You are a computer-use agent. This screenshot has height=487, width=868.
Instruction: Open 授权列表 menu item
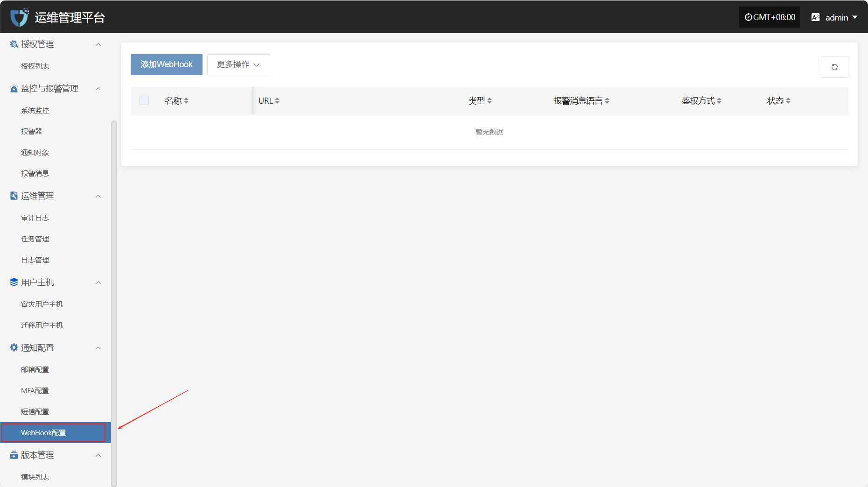[x=56, y=66]
